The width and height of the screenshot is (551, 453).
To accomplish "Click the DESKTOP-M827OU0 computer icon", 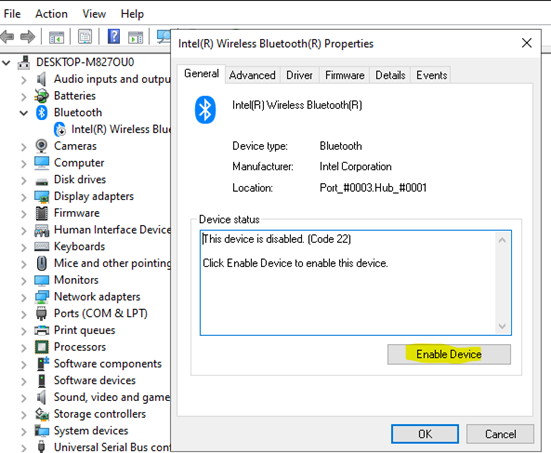I will (24, 63).
